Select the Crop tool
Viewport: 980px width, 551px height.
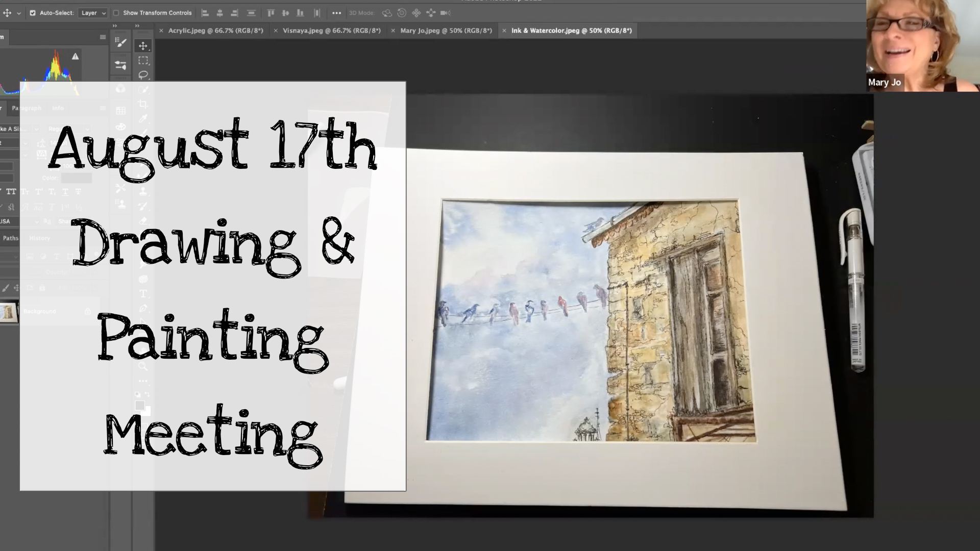pyautogui.click(x=143, y=104)
